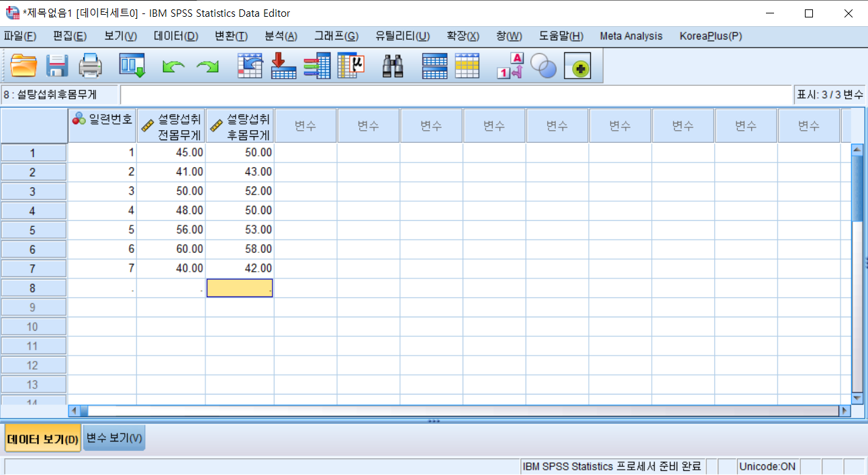Open the 데이터 menu
868x475 pixels.
(176, 36)
